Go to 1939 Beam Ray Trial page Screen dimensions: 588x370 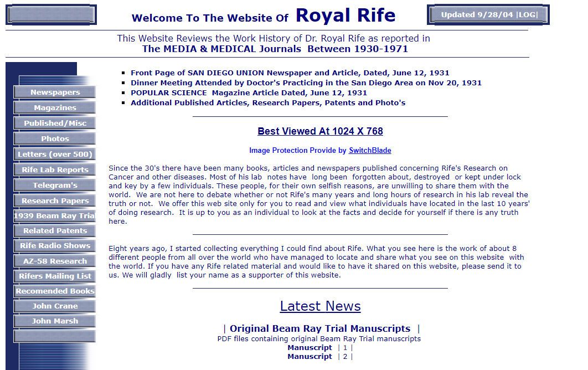point(55,216)
